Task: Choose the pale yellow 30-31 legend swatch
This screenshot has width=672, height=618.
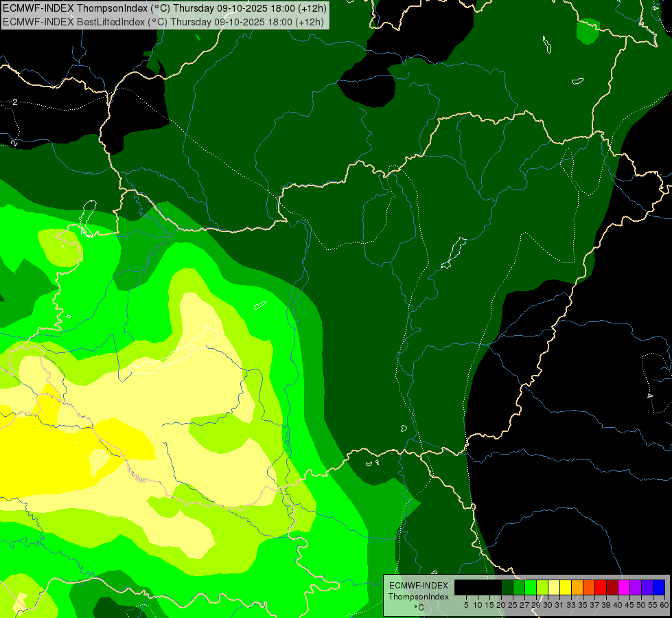Action: click(554, 587)
